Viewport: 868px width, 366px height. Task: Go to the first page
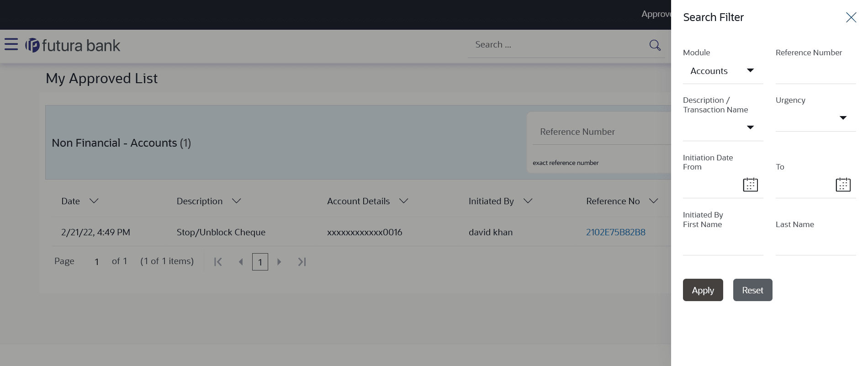(218, 262)
